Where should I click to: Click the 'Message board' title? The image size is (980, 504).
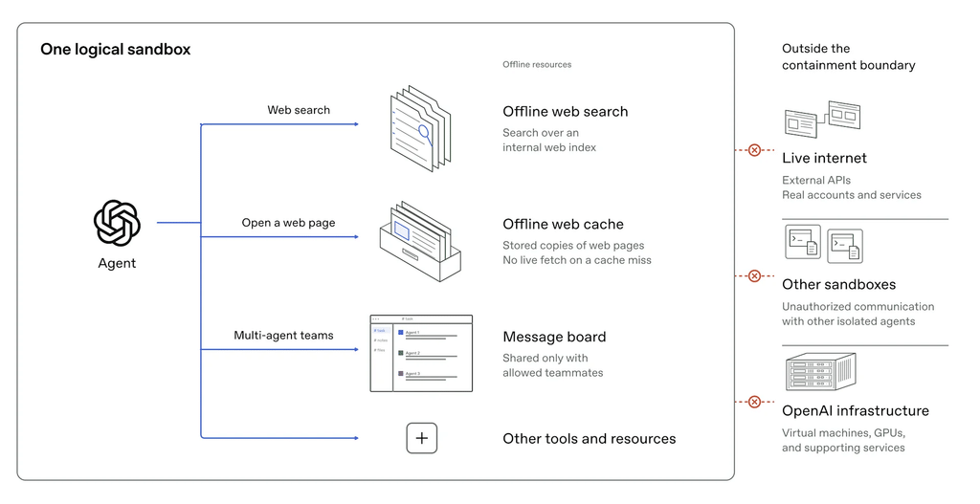(x=554, y=338)
